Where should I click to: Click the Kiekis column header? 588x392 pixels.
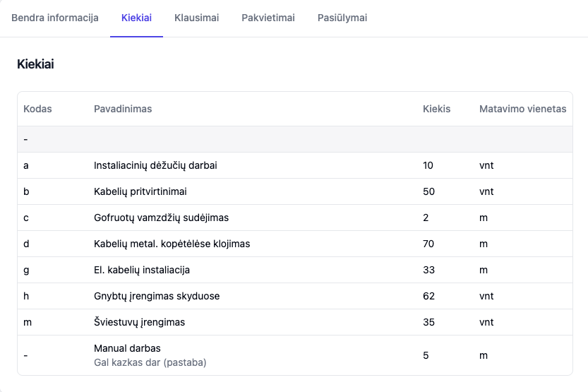436,109
